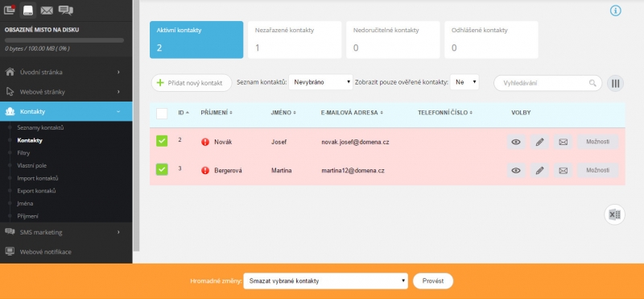
Task: Select the Nezařazené kontakty tab
Action: point(295,40)
